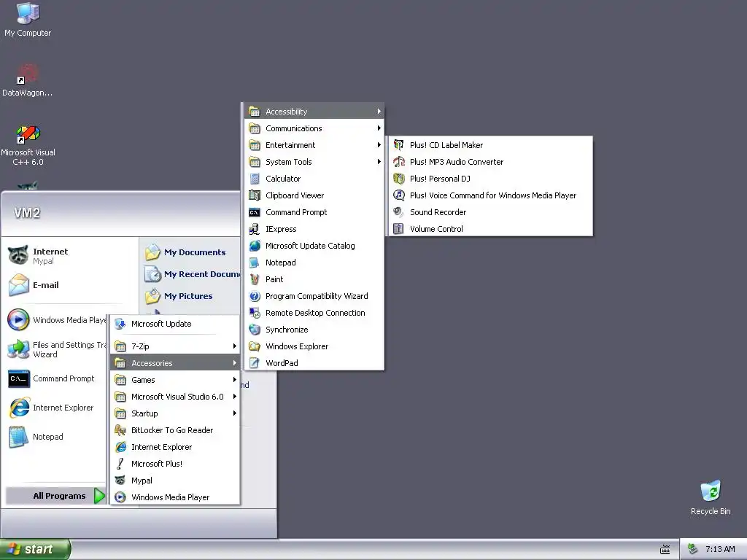Select Startup folder menu item
The image size is (747, 560).
click(174, 413)
